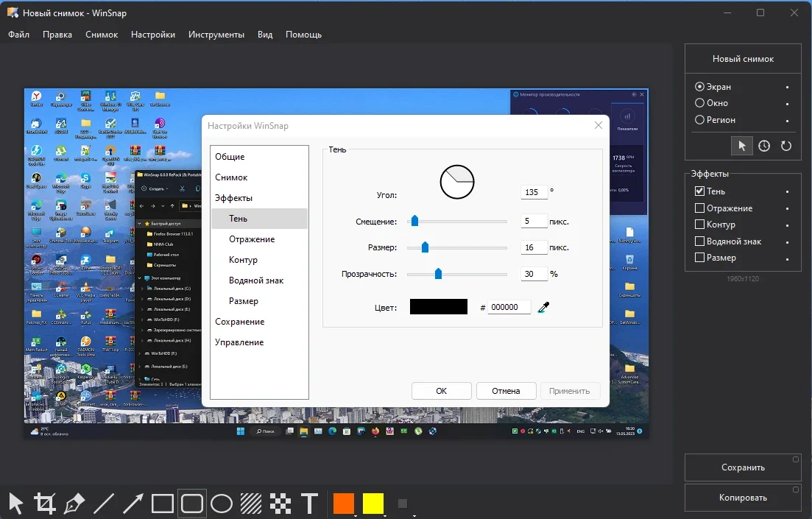Click the yellow color swatch in toolbar
Image resolution: width=812 pixels, height=519 pixels.
click(x=373, y=503)
